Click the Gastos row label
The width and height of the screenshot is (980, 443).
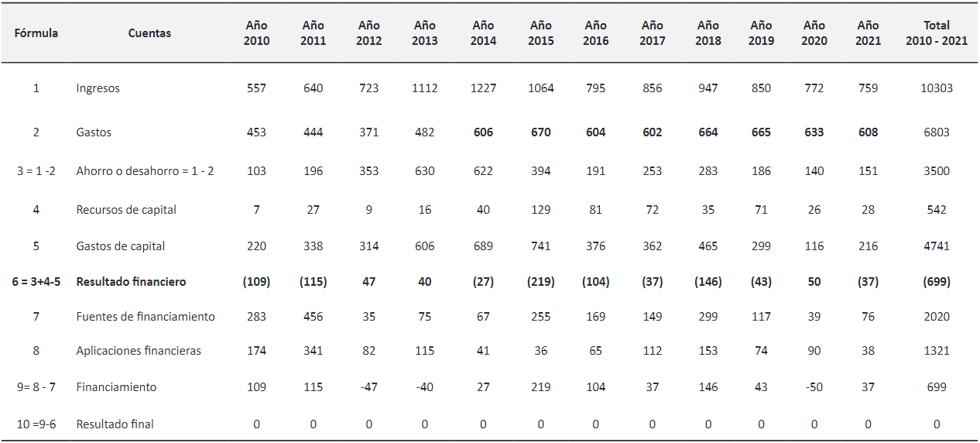click(x=94, y=132)
